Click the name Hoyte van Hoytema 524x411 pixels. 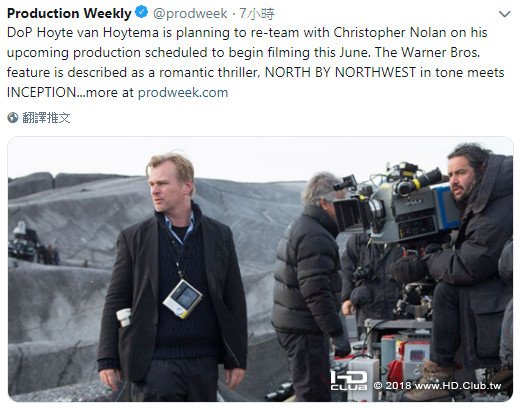(98, 33)
